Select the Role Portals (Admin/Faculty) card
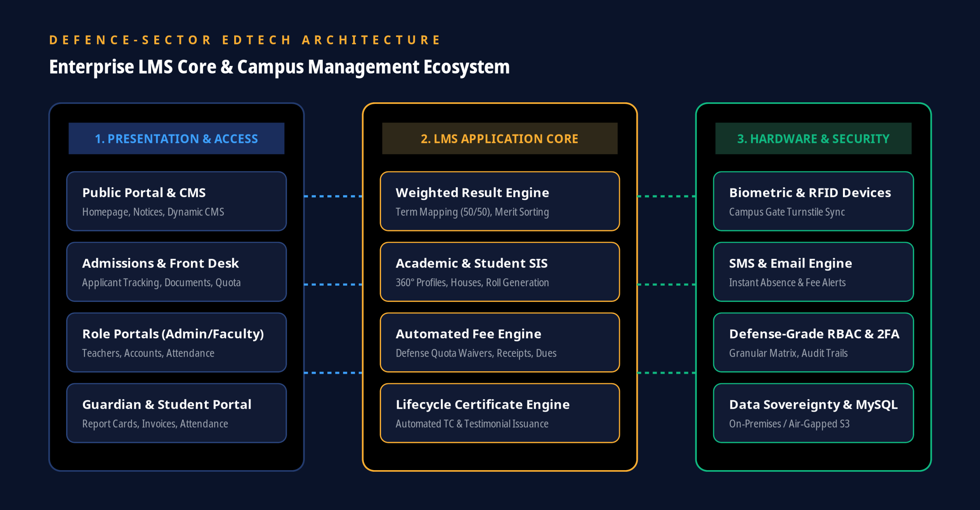 click(x=176, y=342)
